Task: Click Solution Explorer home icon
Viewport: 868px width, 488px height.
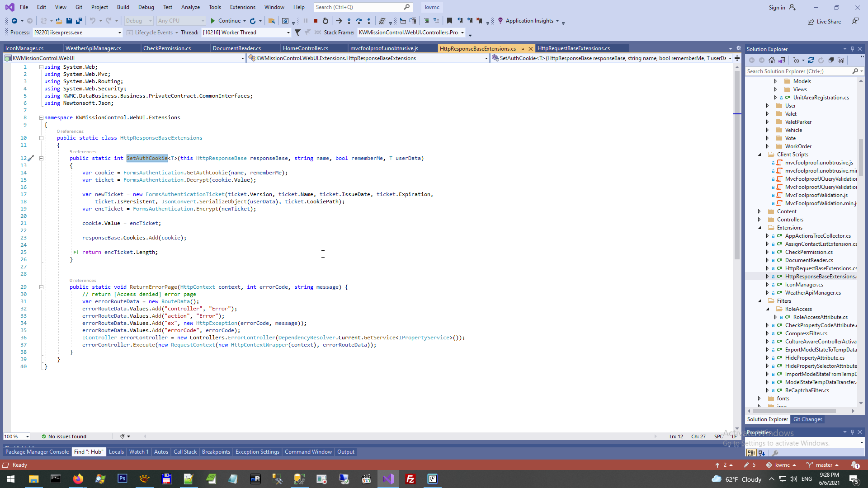Action: click(x=772, y=60)
